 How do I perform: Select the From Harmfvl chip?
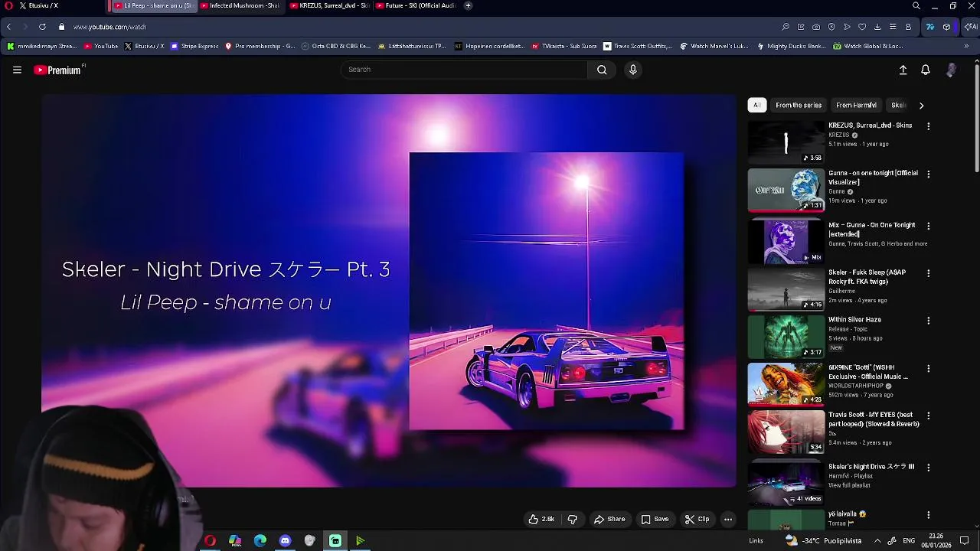point(856,105)
